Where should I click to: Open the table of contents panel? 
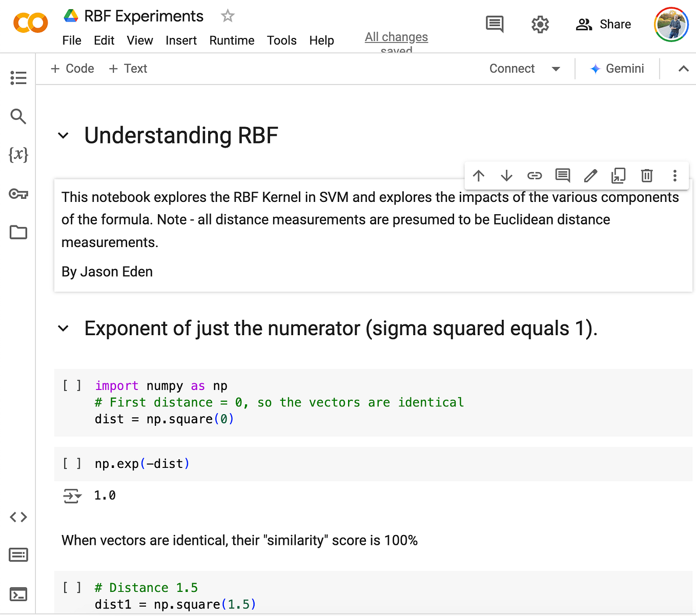[18, 77]
